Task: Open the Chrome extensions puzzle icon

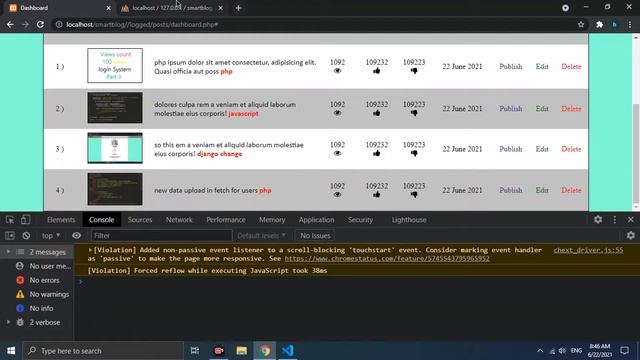Action: [599, 24]
